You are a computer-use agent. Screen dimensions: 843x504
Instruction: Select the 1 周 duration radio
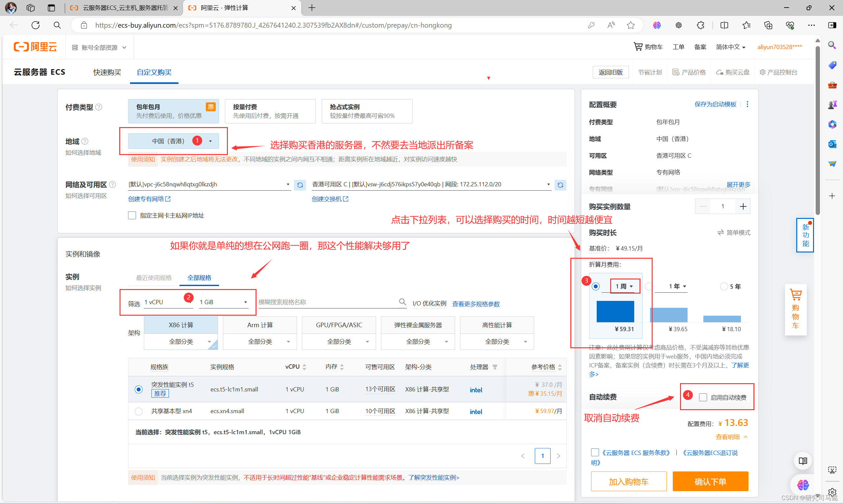(x=595, y=286)
